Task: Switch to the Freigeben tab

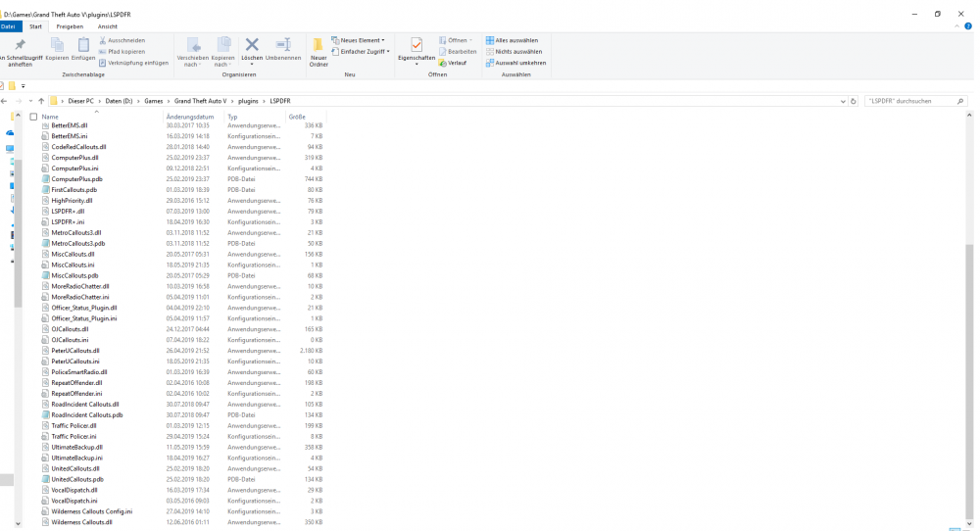Action: (70, 26)
